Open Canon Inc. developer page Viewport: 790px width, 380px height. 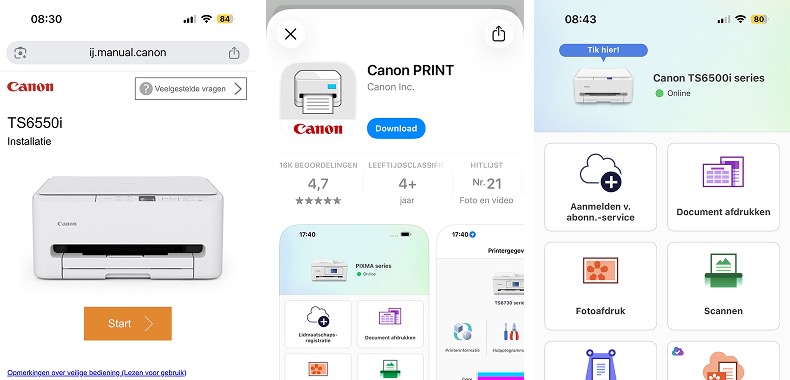[x=391, y=87]
